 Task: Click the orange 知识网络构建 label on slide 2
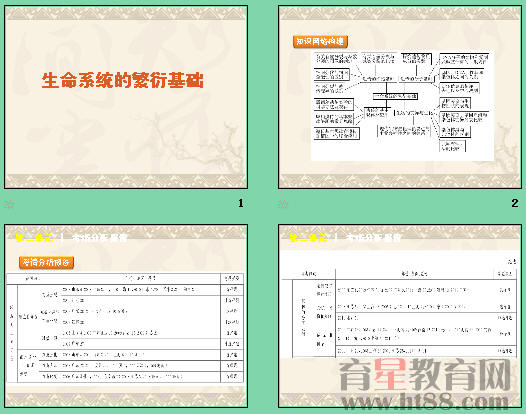(x=320, y=42)
